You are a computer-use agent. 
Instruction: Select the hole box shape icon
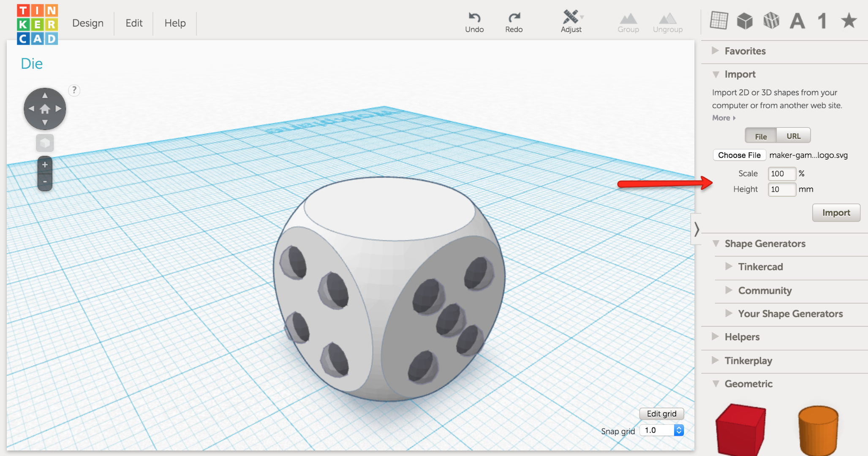coord(771,20)
